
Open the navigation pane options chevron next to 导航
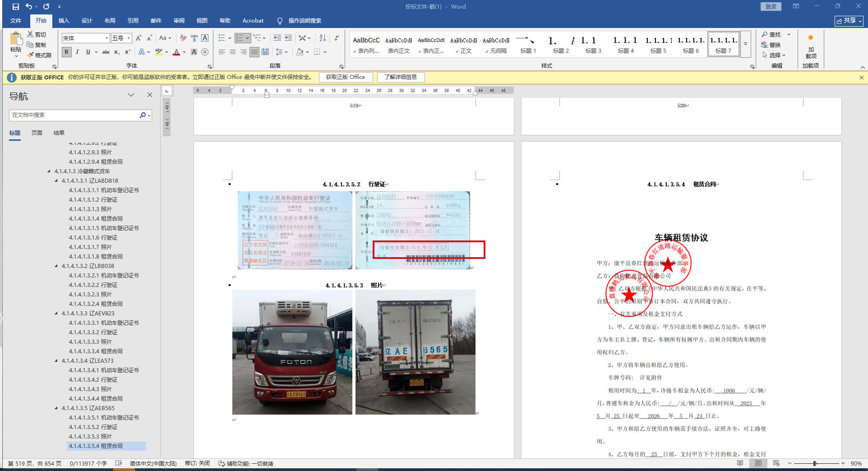(131, 95)
